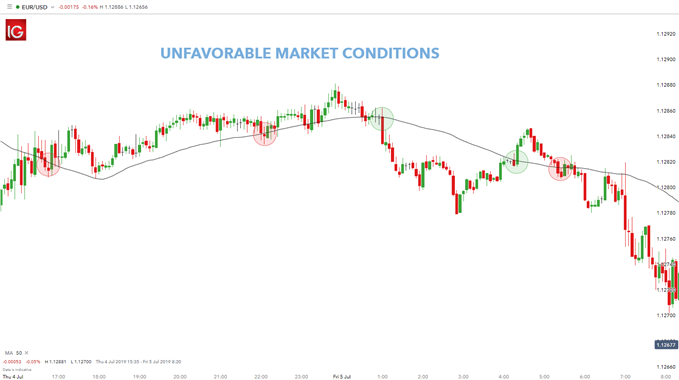Image resolution: width=679 pixels, height=380 pixels.
Task: Click the 1.12880 price axis label
Action: (x=666, y=85)
